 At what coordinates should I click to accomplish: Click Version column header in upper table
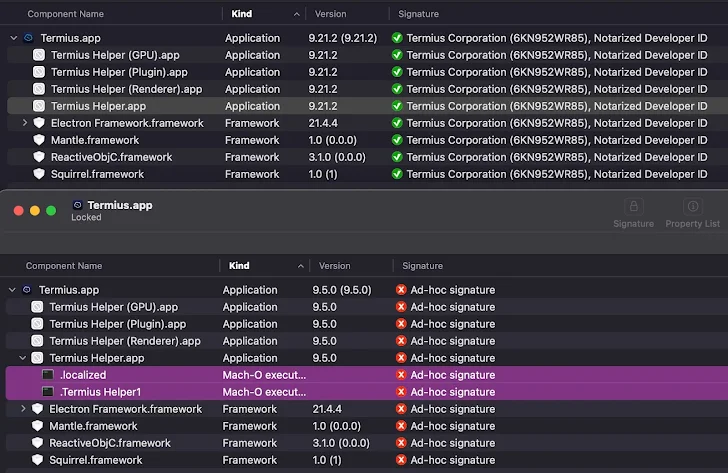click(331, 14)
